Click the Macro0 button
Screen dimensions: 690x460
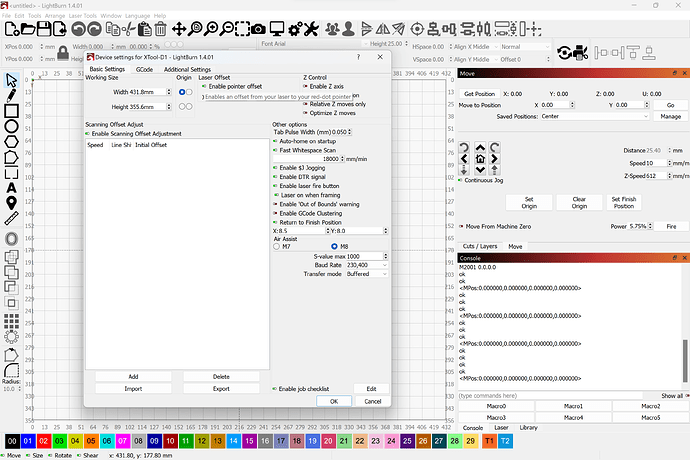(x=496, y=406)
